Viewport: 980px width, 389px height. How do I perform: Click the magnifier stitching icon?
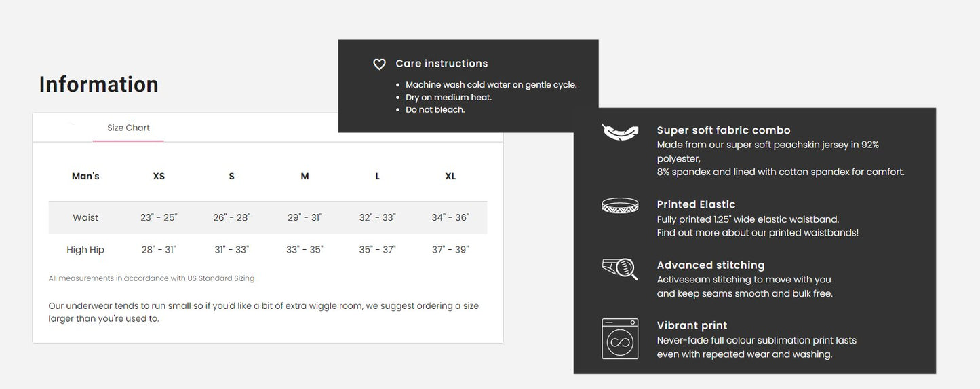[x=620, y=269]
